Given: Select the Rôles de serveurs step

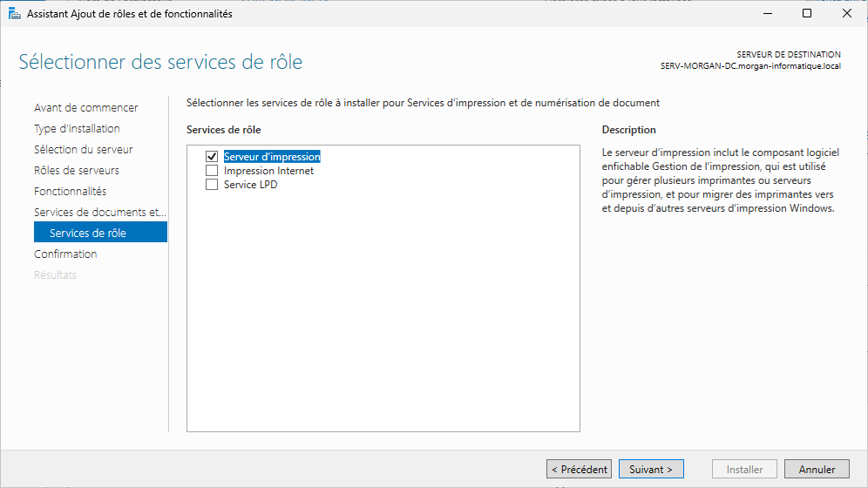Looking at the screenshot, I should (76, 171).
